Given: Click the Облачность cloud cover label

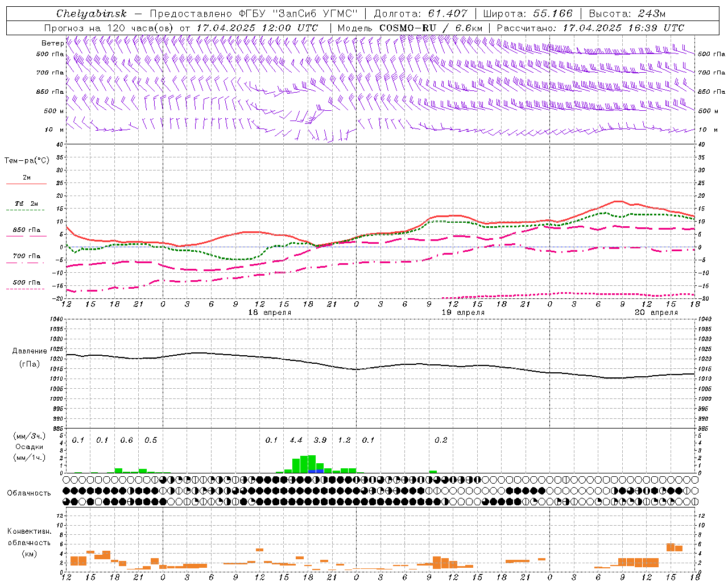Looking at the screenshot, I should tap(29, 493).
